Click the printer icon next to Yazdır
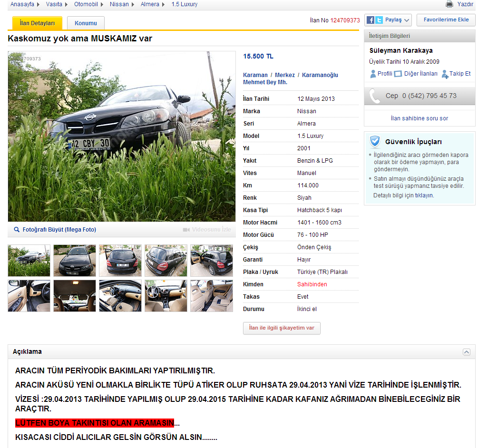The height and width of the screenshot is (448, 478). click(449, 4)
